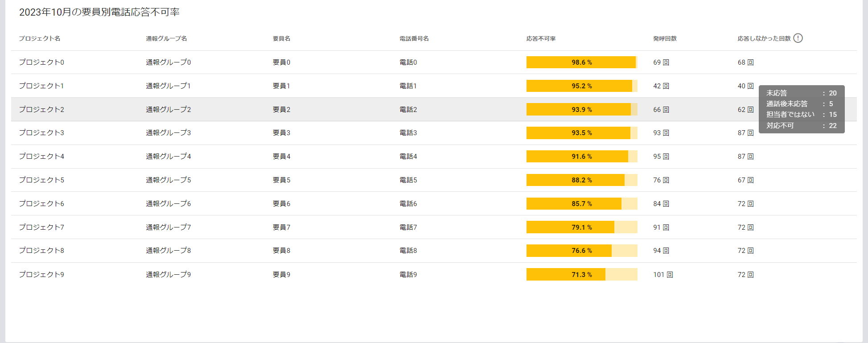The width and height of the screenshot is (868, 343).
Task: Click 対応不可 line in the tooltip
Action: tap(801, 126)
